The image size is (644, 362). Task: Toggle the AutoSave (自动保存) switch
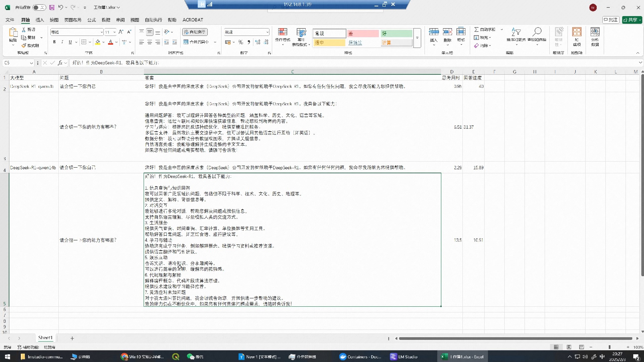(x=39, y=7)
